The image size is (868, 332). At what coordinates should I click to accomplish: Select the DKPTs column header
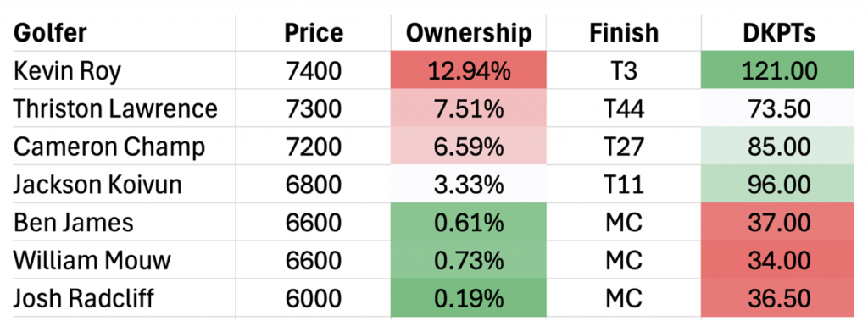pyautogui.click(x=777, y=33)
